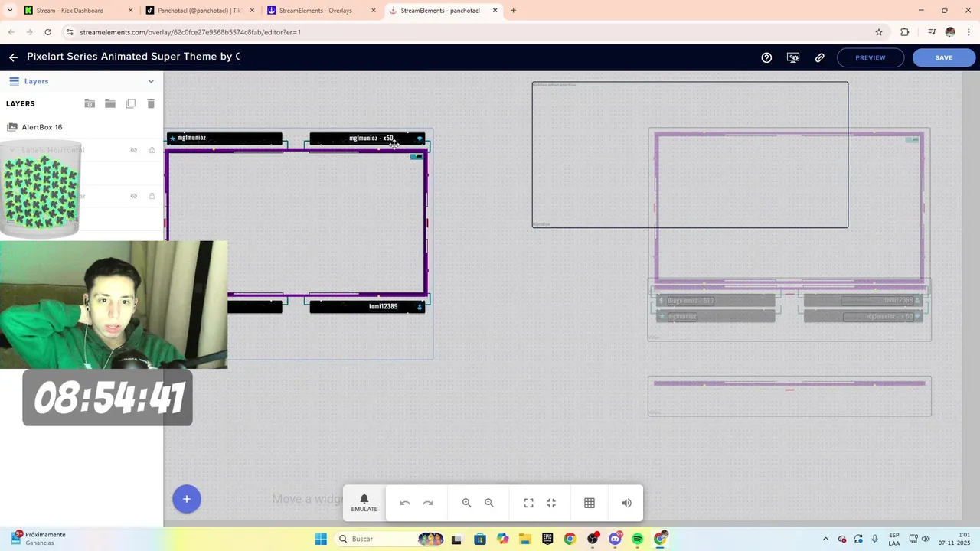Viewport: 980px width, 551px height.
Task: Open the media controls icon in Chrome toolbar
Action: pos(931,32)
